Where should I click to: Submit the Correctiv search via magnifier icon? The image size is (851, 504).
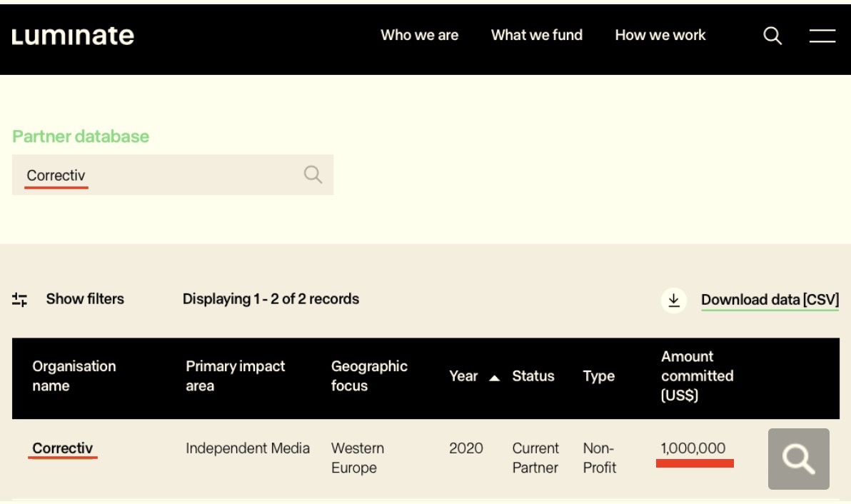click(x=313, y=175)
